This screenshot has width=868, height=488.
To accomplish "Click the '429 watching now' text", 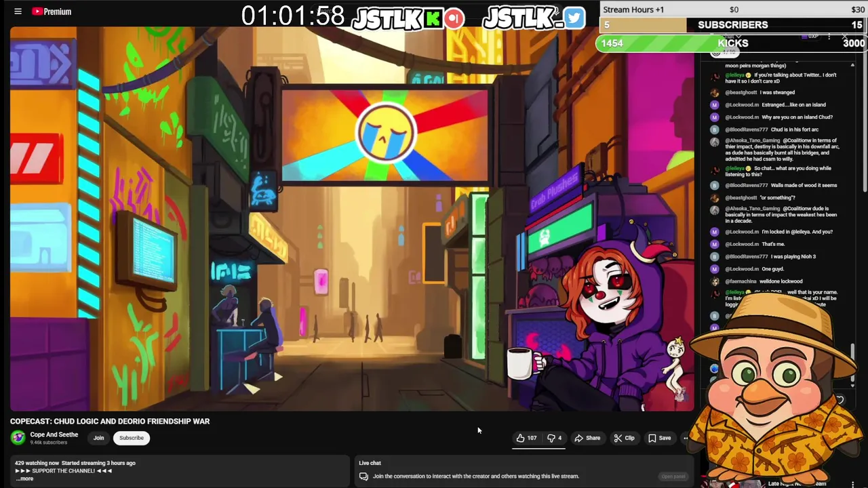I will pos(37,463).
